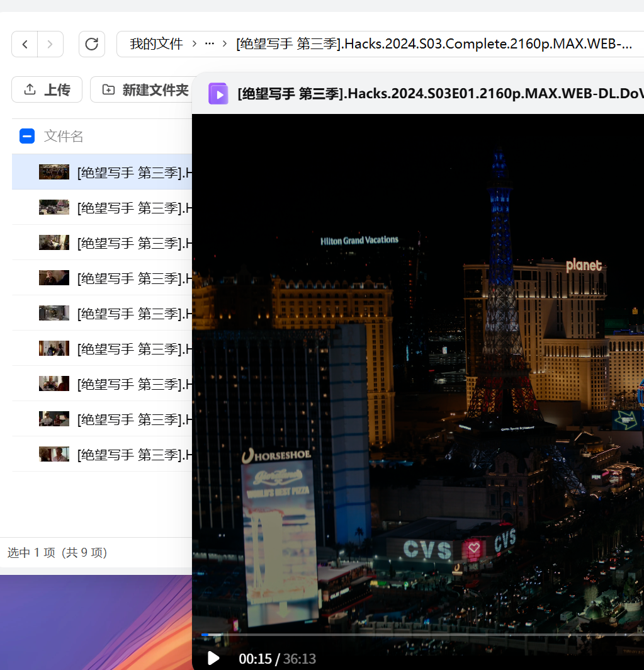Play the paused video

(213, 659)
